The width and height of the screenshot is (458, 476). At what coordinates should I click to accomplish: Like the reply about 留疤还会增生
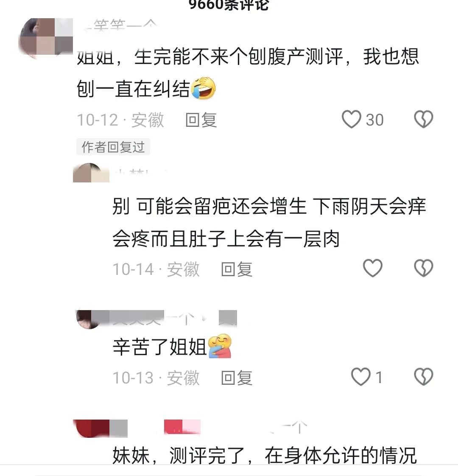pos(373,268)
